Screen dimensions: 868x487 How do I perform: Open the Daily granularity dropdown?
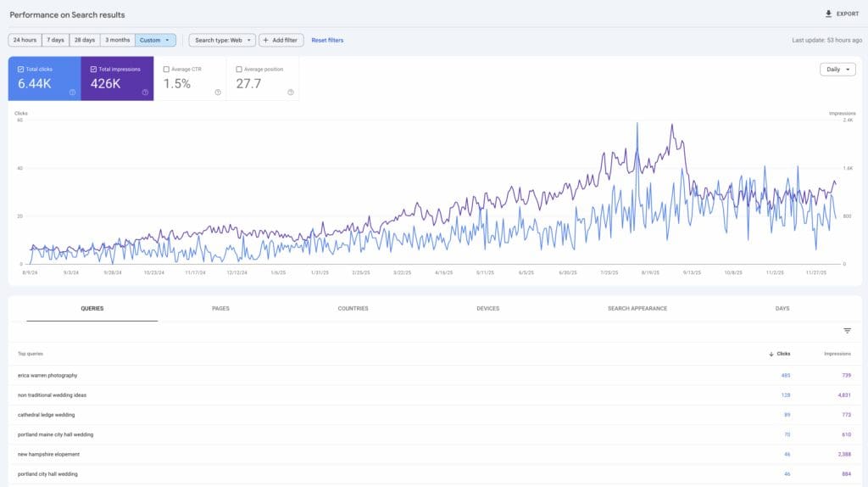pyautogui.click(x=837, y=70)
